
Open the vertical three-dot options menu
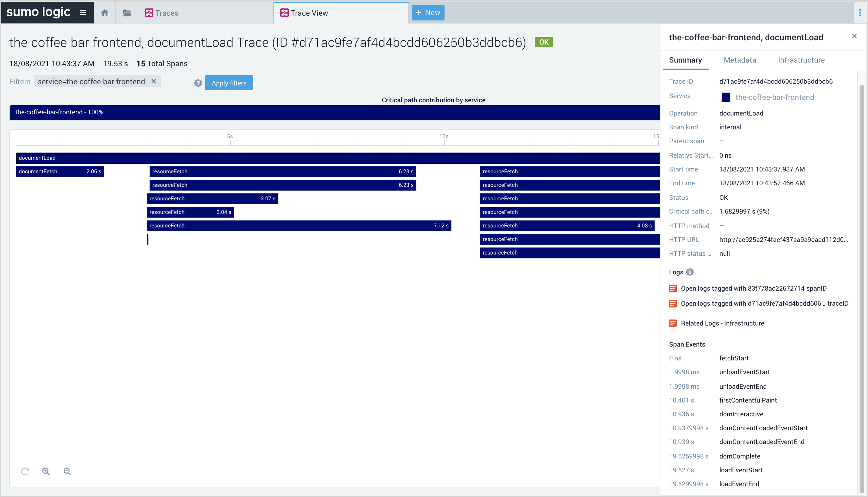(x=860, y=13)
